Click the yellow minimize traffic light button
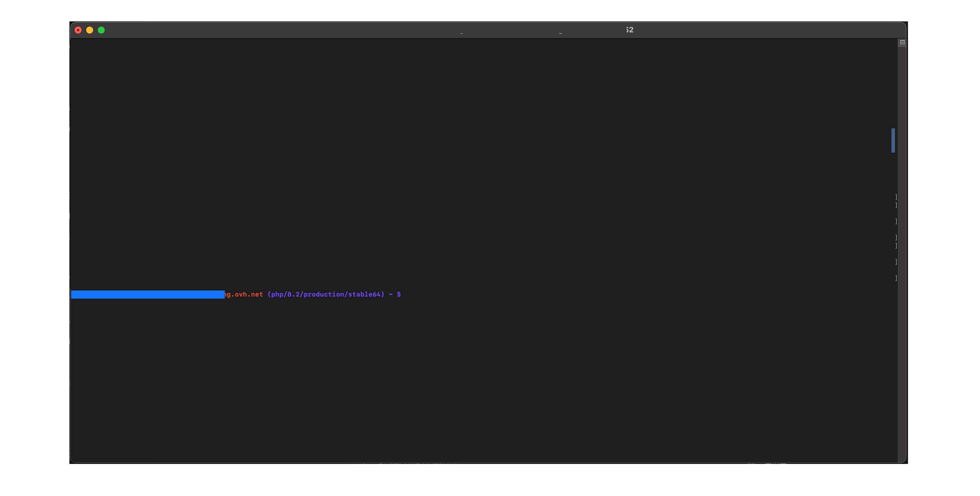This screenshot has width=980, height=496. click(89, 30)
